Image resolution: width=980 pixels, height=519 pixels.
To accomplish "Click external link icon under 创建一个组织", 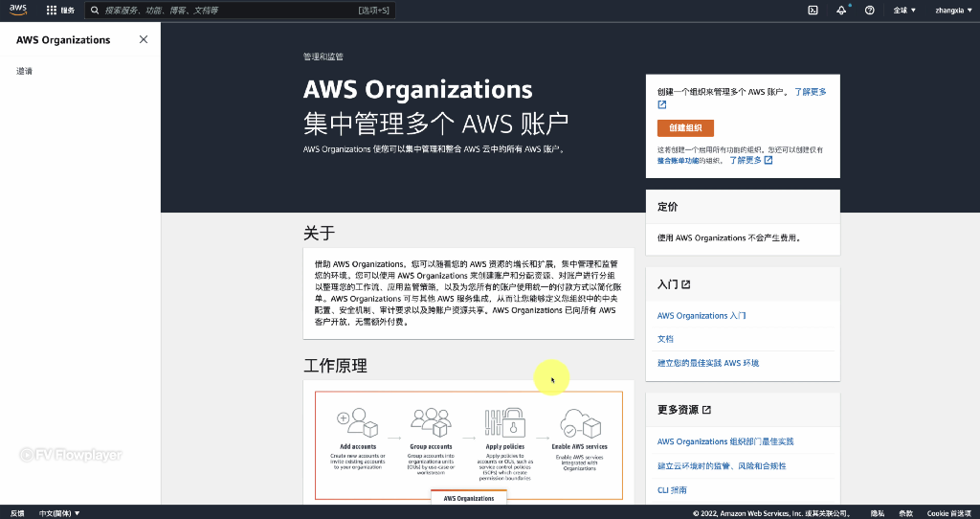I will [662, 104].
